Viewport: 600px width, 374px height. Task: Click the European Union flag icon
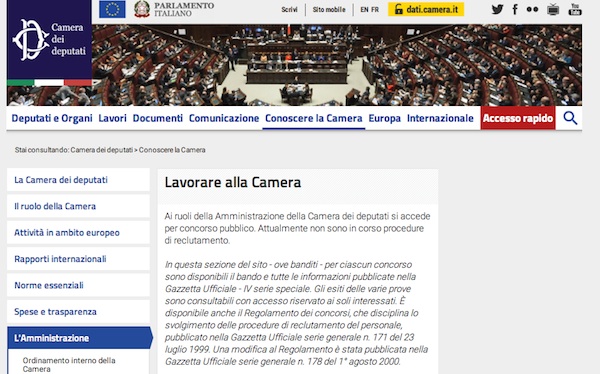click(112, 9)
